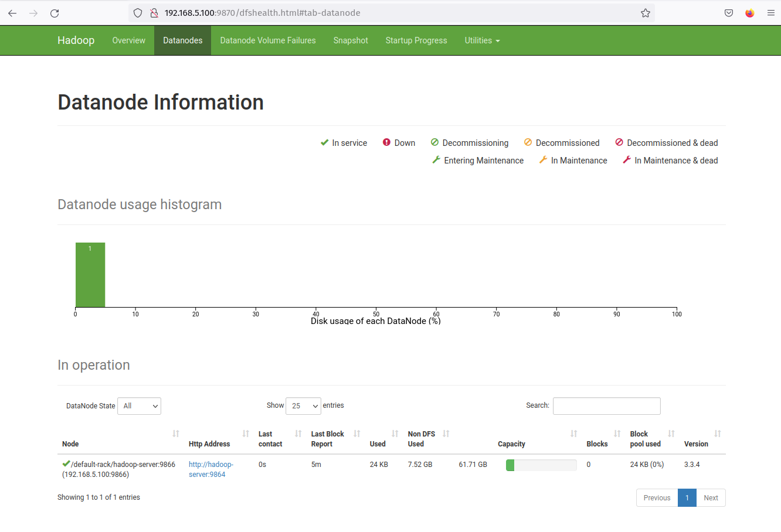Click the sort icon for Version column
Image resolution: width=781 pixels, height=532 pixels.
pos(717,434)
